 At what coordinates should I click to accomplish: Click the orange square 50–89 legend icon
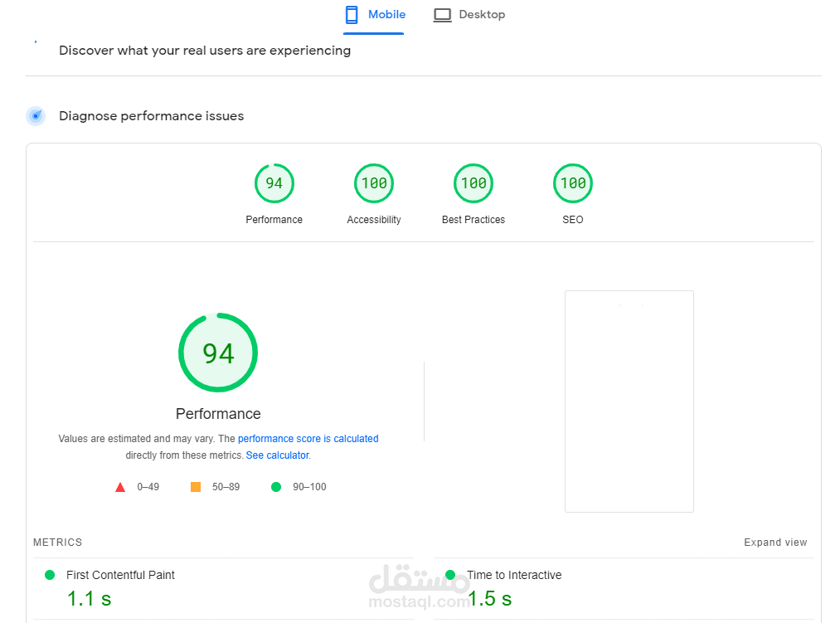click(196, 487)
